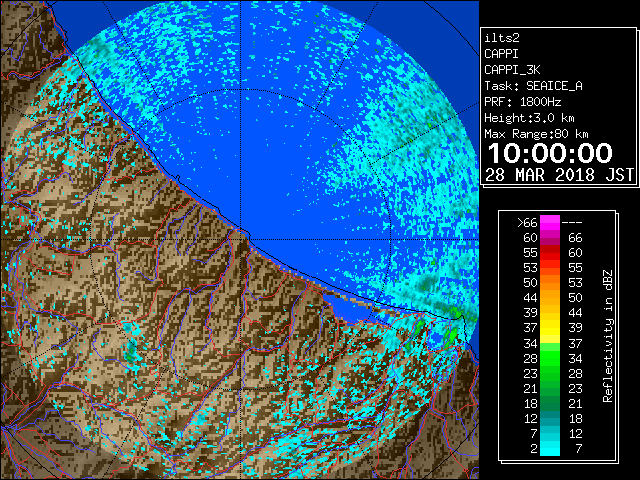Click the orange 50-53 dBZ swatch
Image resolution: width=640 pixels, height=480 pixels.
point(550,283)
